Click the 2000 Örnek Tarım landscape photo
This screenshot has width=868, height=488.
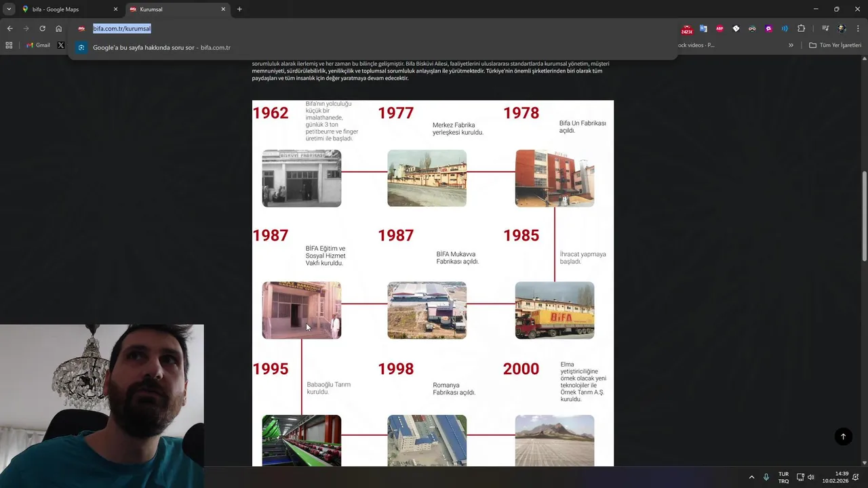[555, 441]
